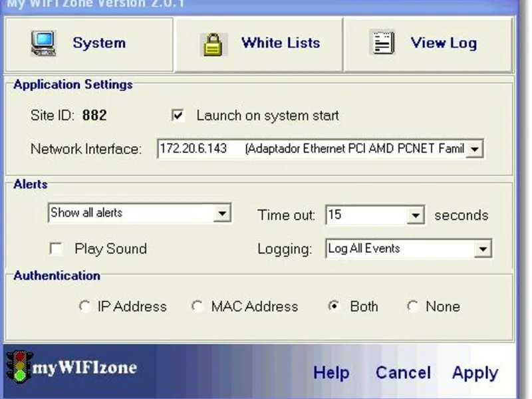Viewport: 532px width, 399px height.
Task: Click the Time out field value 15
Action: 366,215
